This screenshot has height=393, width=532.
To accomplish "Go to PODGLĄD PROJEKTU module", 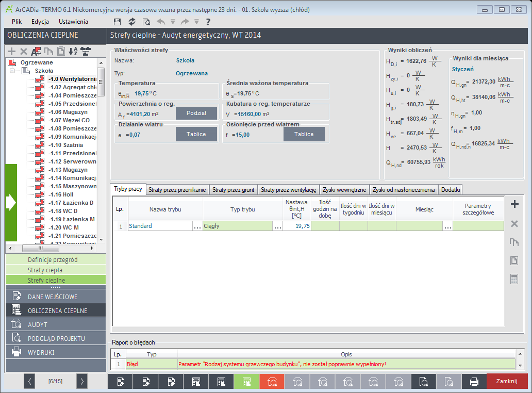I will coord(56,338).
